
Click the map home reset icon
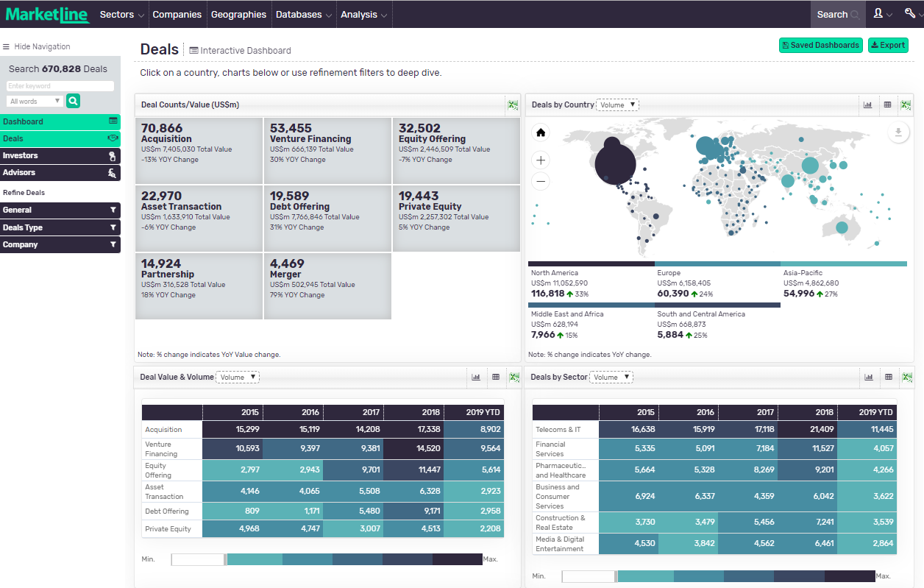coord(541,132)
